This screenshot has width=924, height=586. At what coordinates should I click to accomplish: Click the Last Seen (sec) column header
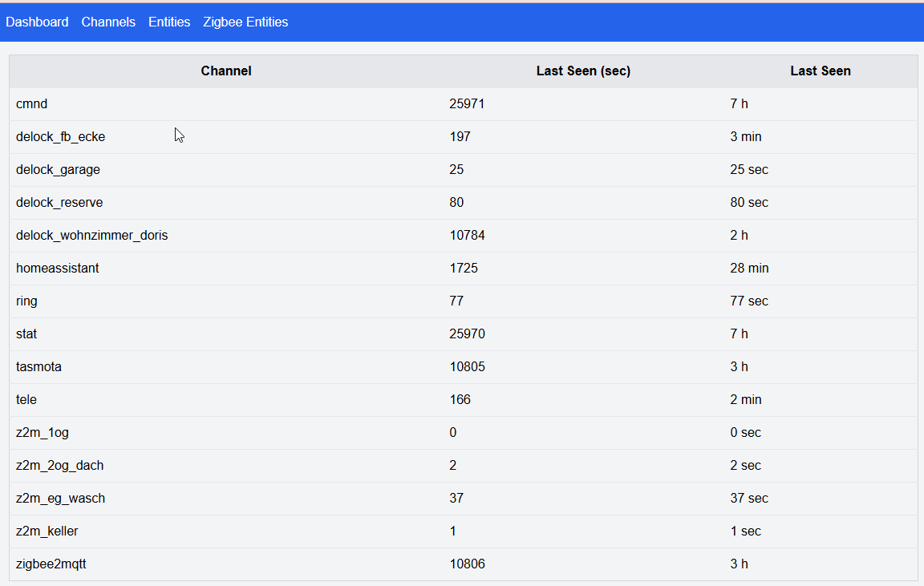583,71
